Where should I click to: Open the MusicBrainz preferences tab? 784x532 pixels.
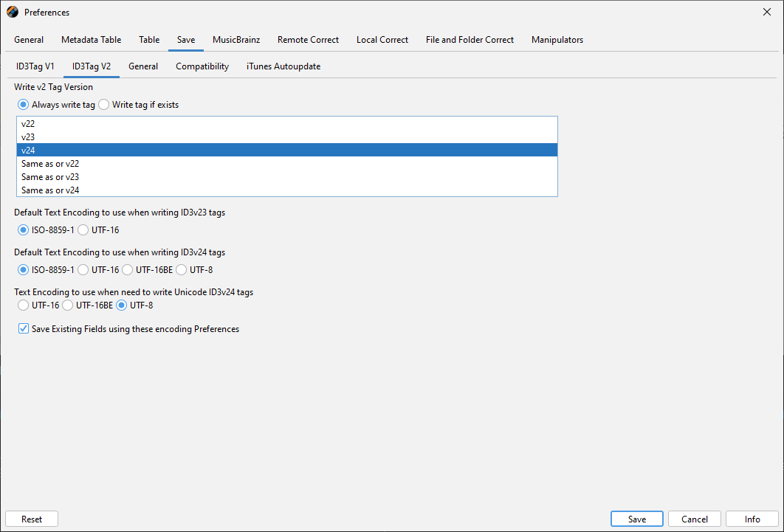236,40
